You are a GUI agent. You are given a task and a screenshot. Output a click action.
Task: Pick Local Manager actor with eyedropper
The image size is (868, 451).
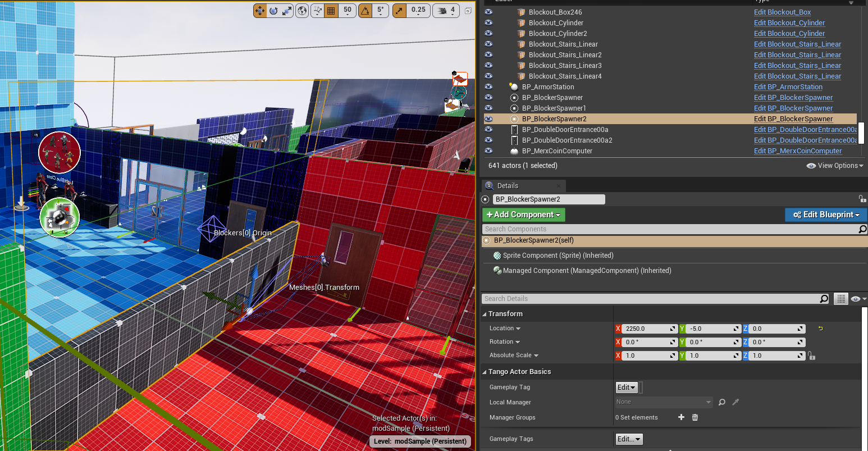(x=735, y=402)
